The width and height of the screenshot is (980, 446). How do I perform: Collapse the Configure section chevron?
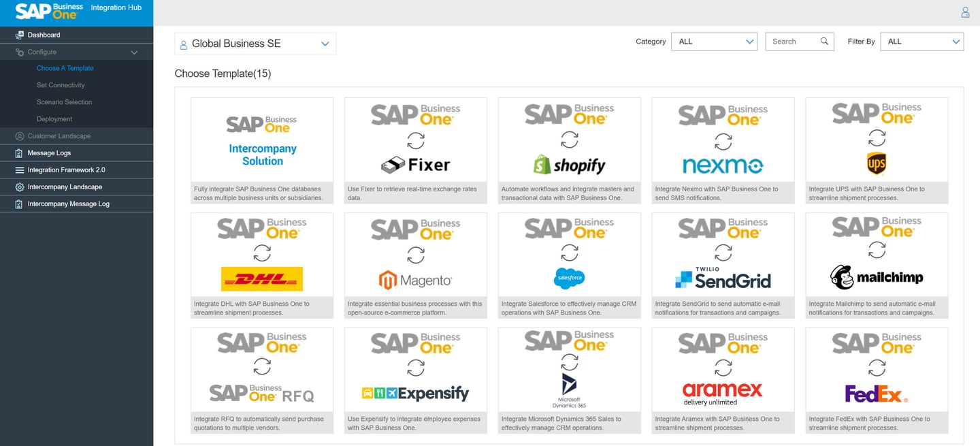tap(134, 52)
